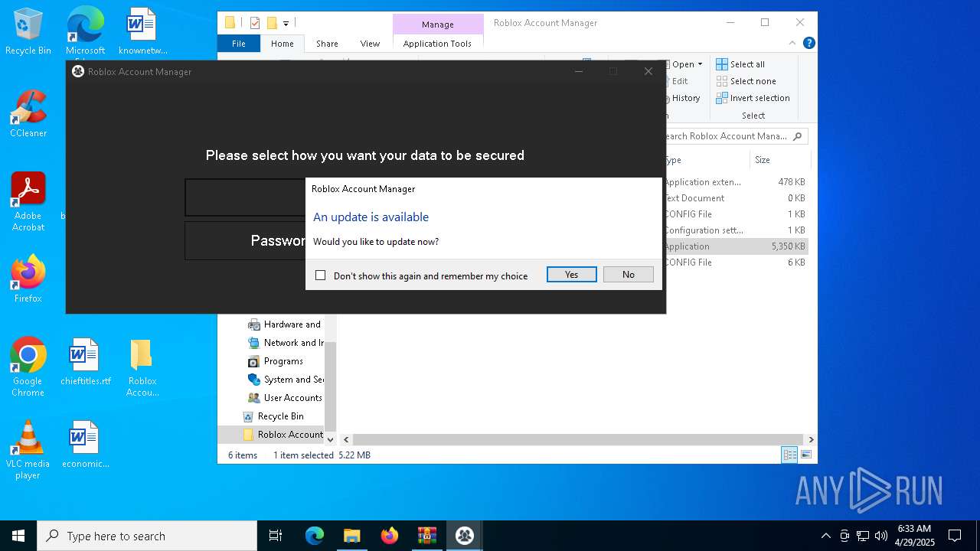The width and height of the screenshot is (980, 551).
Task: Switch to the View ribbon tab
Action: tap(370, 44)
